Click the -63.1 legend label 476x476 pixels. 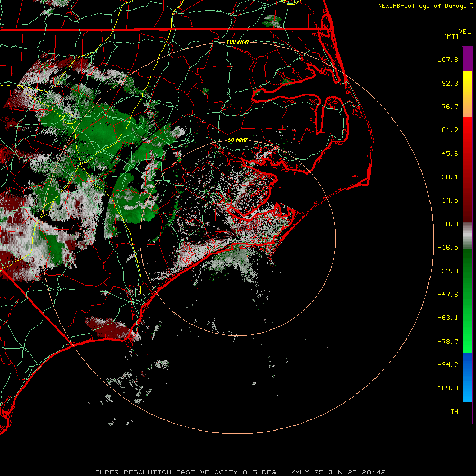coord(448,318)
